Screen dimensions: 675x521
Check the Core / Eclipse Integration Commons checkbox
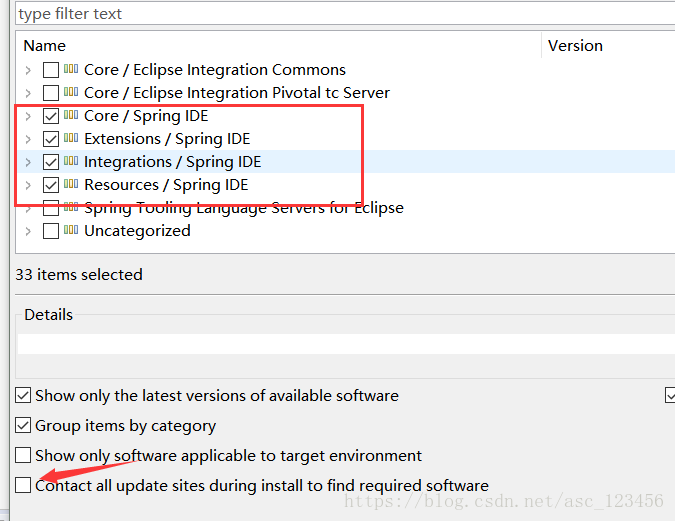coord(51,70)
